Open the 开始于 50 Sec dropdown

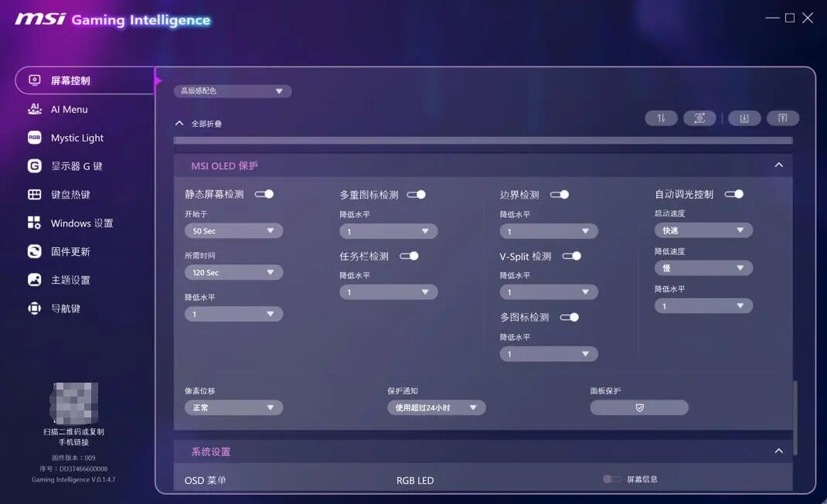pos(233,230)
